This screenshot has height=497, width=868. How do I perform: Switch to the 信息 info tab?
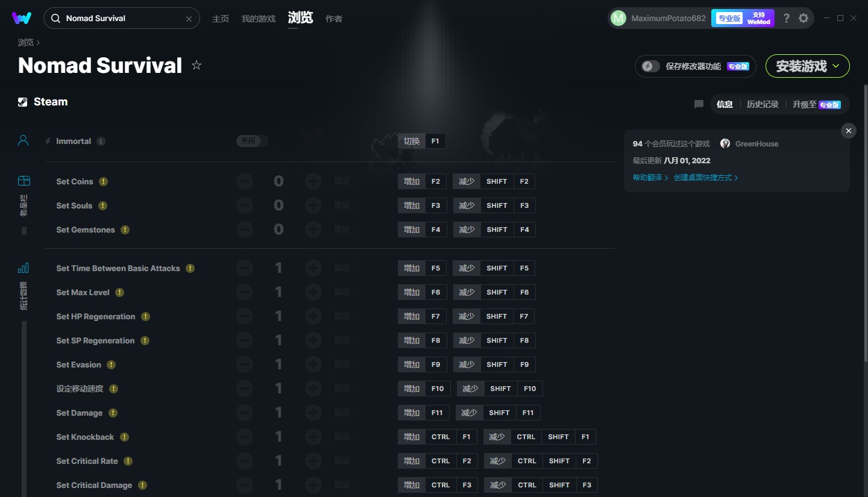tap(725, 104)
